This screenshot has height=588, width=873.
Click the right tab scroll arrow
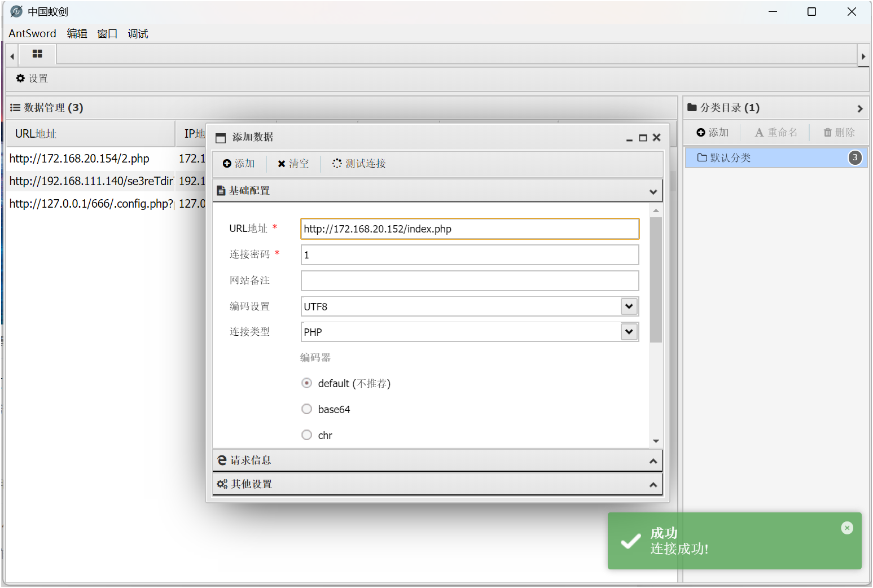863,56
